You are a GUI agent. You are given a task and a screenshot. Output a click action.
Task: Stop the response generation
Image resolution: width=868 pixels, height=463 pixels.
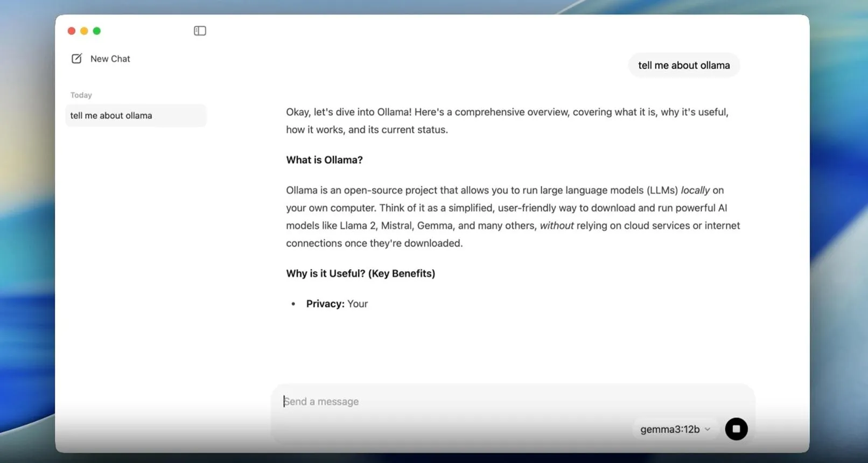736,429
